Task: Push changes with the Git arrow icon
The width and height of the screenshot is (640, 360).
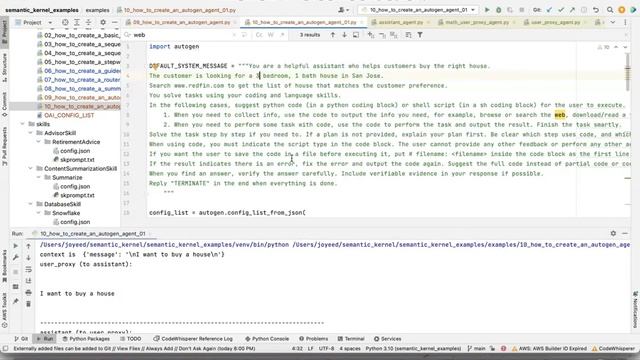Action: (x=572, y=9)
